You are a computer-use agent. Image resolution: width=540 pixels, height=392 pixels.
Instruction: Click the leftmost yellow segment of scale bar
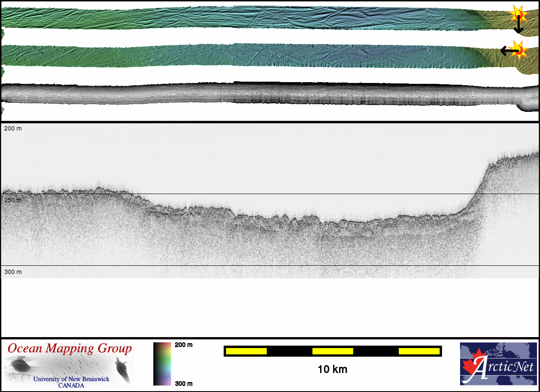tap(246, 351)
